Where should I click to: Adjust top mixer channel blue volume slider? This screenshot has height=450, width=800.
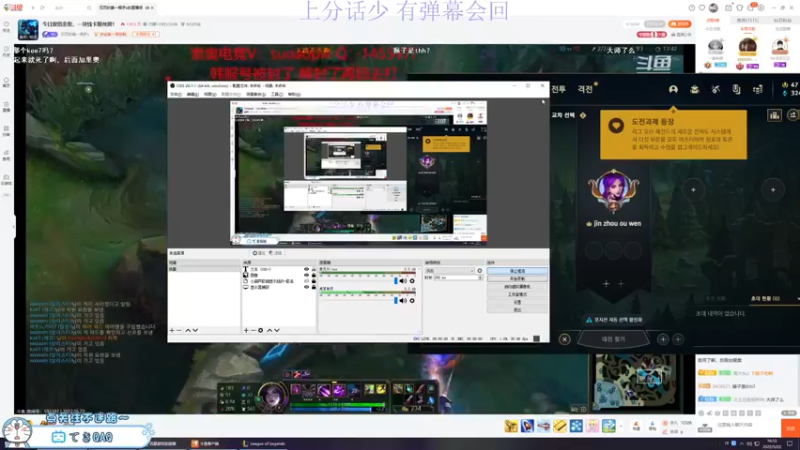pyautogui.click(x=396, y=281)
